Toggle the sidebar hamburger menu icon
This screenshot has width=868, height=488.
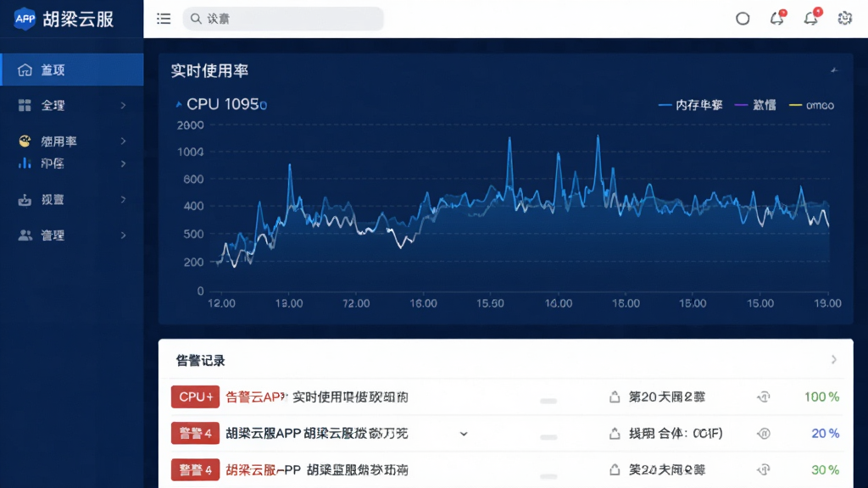164,19
